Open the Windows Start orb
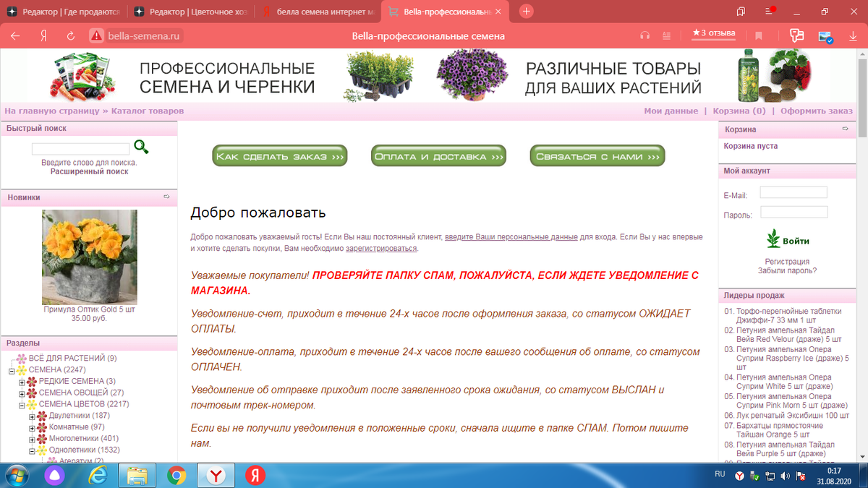The height and width of the screenshot is (488, 868). pos(17,475)
